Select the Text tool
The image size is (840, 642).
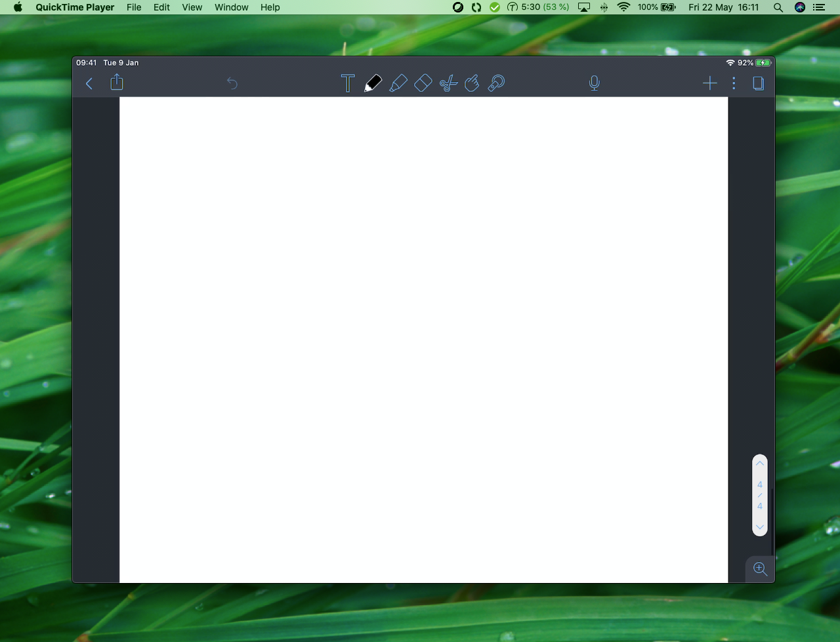point(348,83)
